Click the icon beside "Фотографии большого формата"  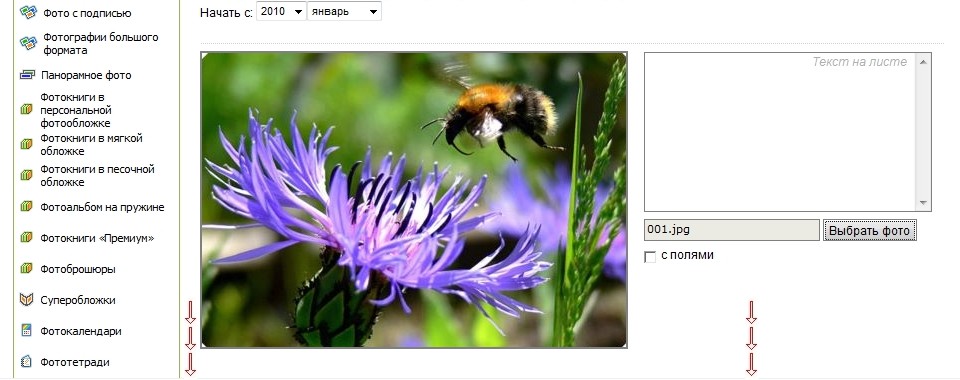28,43
